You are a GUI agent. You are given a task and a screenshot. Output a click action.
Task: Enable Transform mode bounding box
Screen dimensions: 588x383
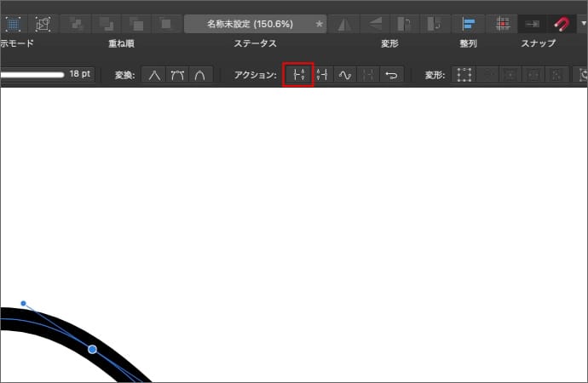464,75
